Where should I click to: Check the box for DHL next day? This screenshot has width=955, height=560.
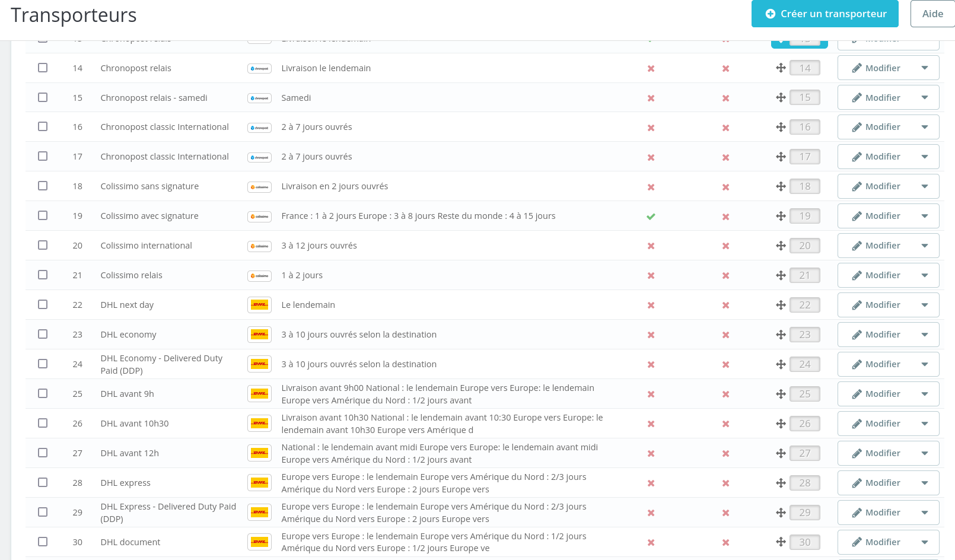click(43, 304)
